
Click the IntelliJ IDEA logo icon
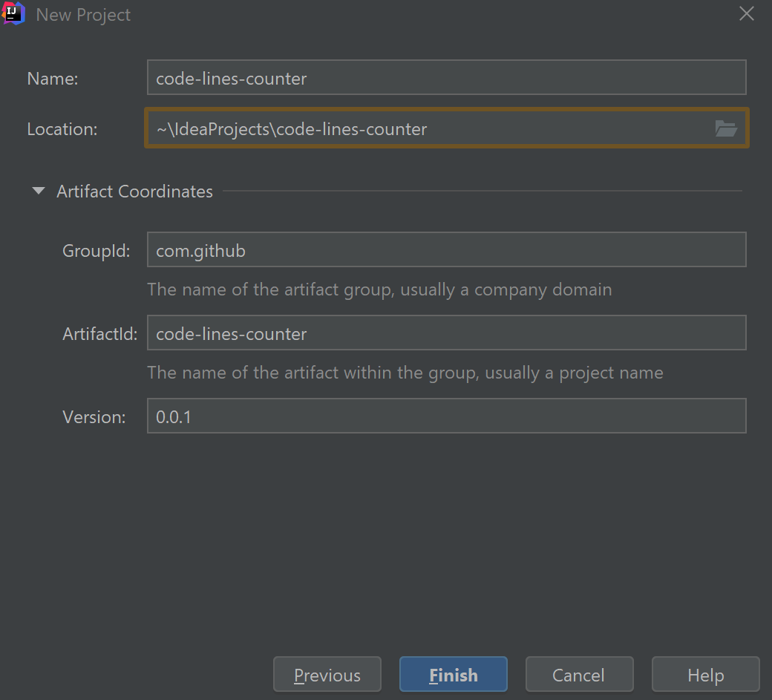coord(13,14)
